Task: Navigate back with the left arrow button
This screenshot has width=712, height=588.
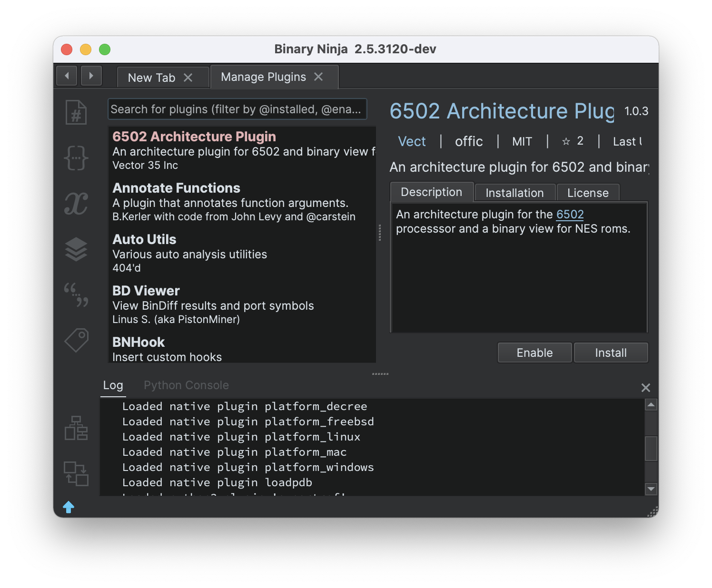Action: [x=67, y=76]
